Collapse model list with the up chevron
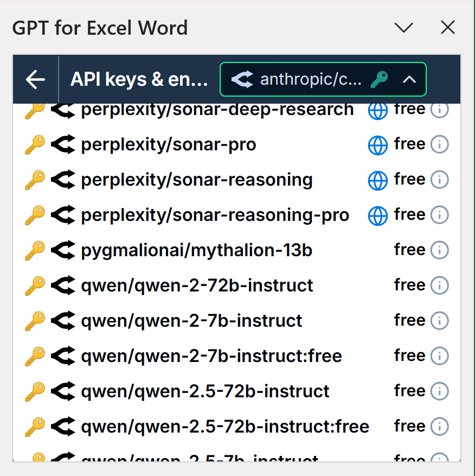Screen dimensions: 475x476 coord(409,80)
